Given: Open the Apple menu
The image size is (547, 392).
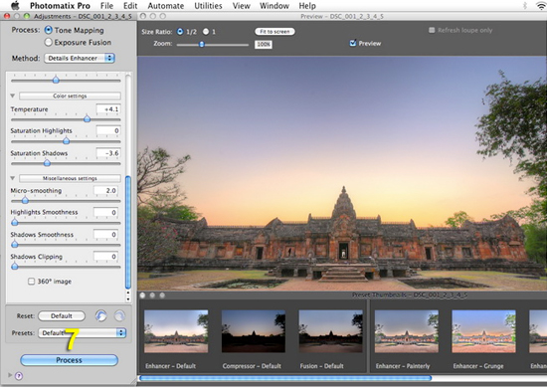Looking at the screenshot, I should click(x=15, y=5).
